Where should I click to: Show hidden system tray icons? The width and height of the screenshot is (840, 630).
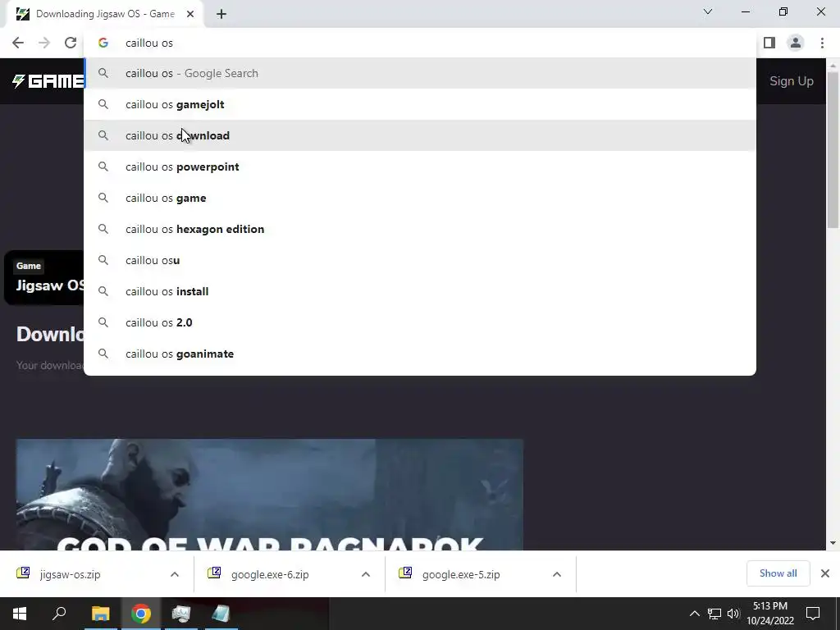click(x=694, y=614)
